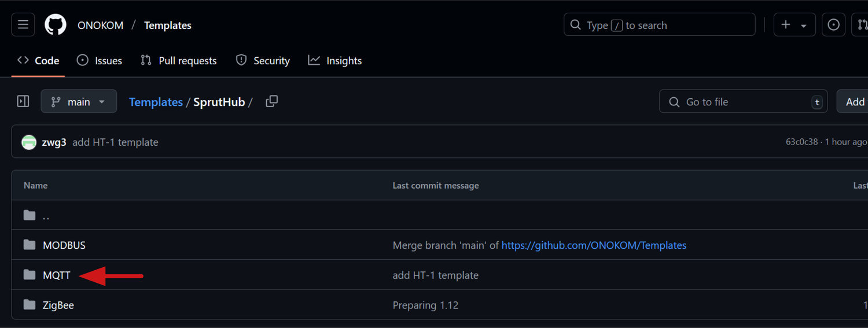
Task: Copy the SprutHub path to clipboard
Action: 271,102
